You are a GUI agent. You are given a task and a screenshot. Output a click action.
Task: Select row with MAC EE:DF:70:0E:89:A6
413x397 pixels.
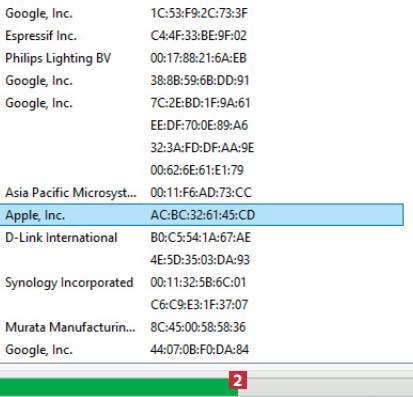point(202,125)
